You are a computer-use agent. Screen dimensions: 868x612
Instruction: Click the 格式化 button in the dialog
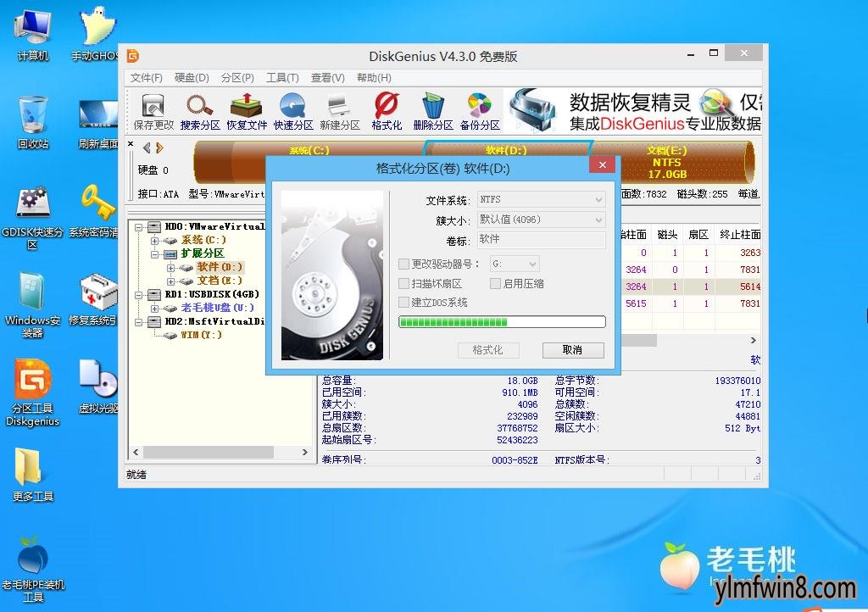coord(488,350)
